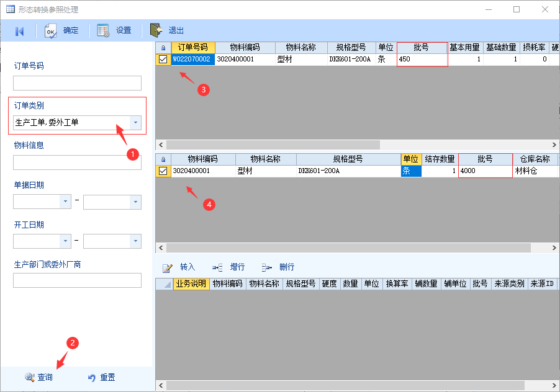560x392 pixels.
Task: Click the 生产部门或委外厂商 input field
Action: click(77, 280)
